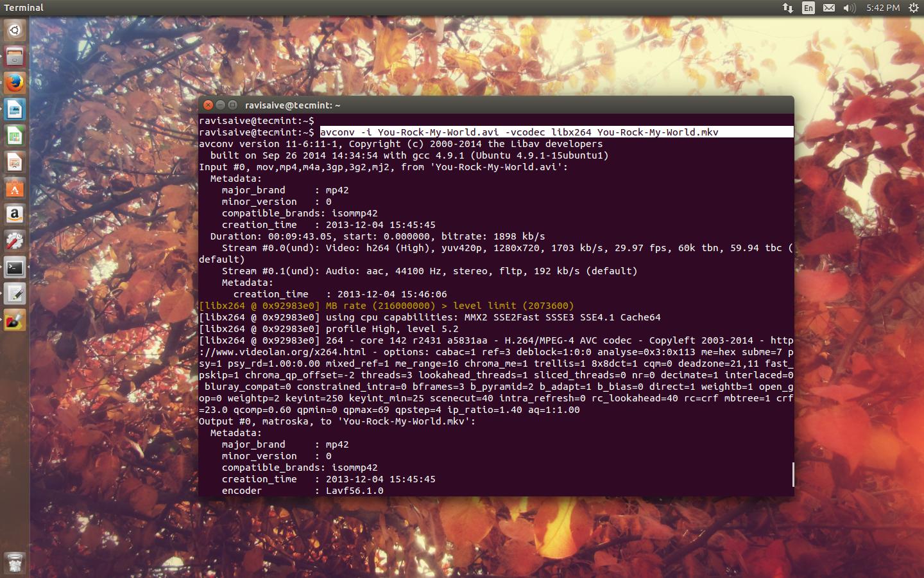Click the avconv version 11-6:11-1 line
Viewport: 924px width, 578px height.
point(400,144)
